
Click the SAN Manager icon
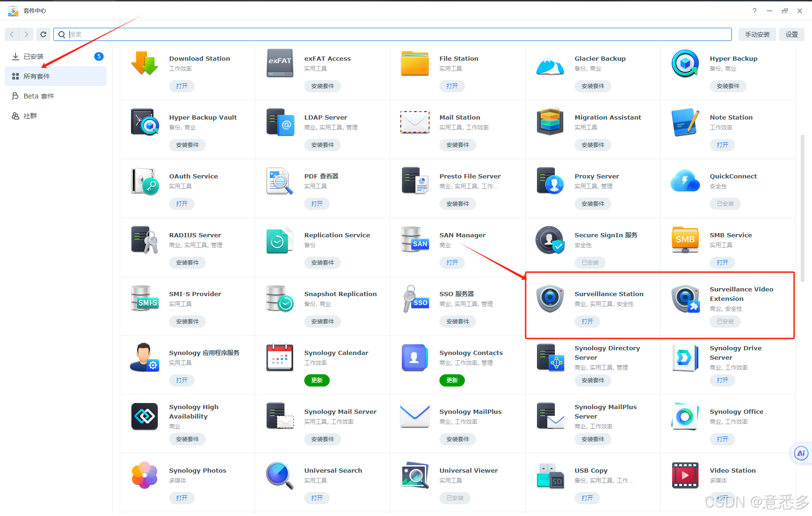point(415,240)
